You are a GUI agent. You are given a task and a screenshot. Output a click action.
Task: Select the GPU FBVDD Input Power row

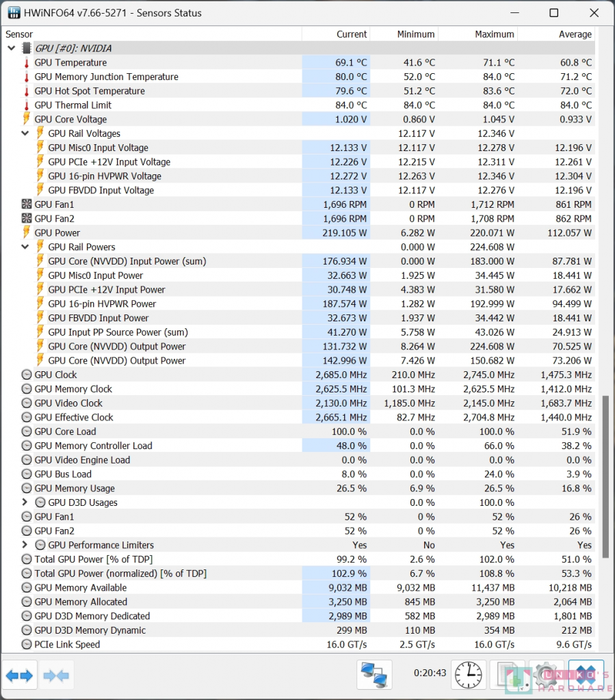click(299, 318)
